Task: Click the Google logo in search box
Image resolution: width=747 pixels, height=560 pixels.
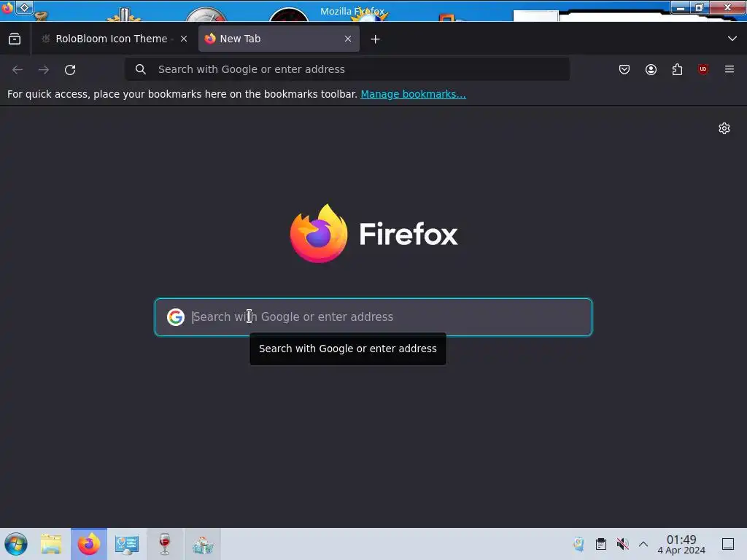Action: pyautogui.click(x=176, y=317)
